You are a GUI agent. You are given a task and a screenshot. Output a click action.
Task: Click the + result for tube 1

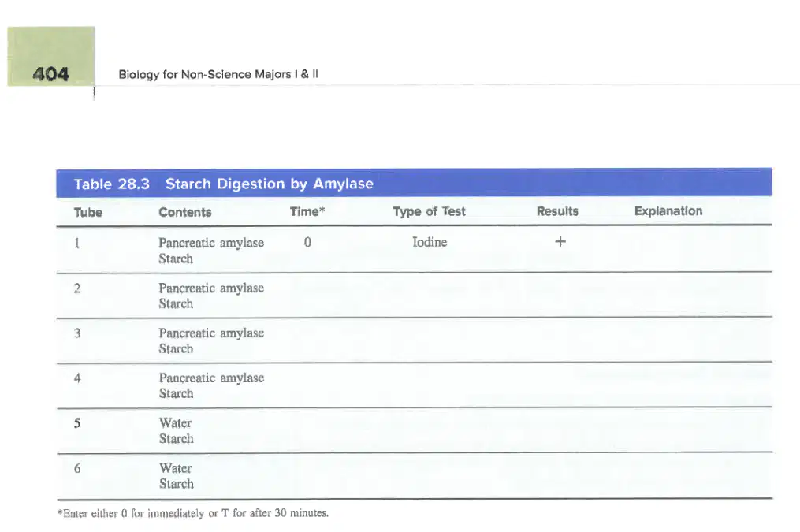coord(560,241)
